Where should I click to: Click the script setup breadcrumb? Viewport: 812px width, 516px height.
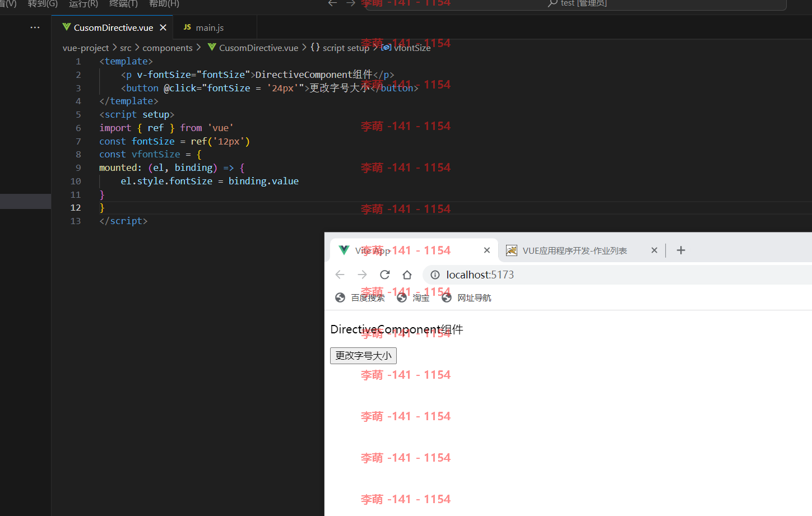coord(340,48)
